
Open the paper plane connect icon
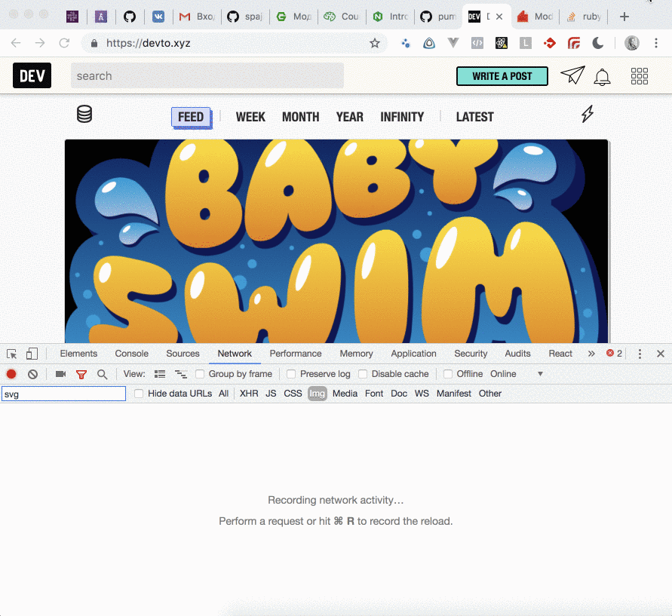[572, 75]
